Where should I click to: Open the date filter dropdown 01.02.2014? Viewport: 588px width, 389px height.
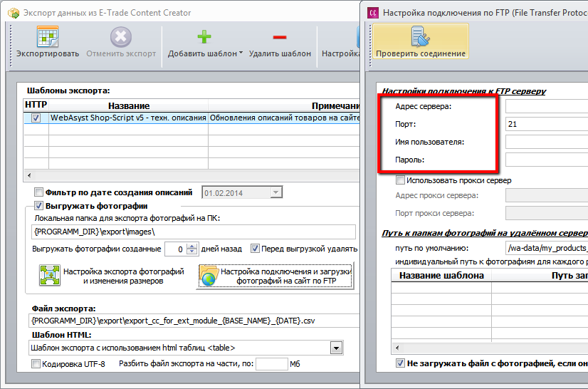[x=275, y=192]
